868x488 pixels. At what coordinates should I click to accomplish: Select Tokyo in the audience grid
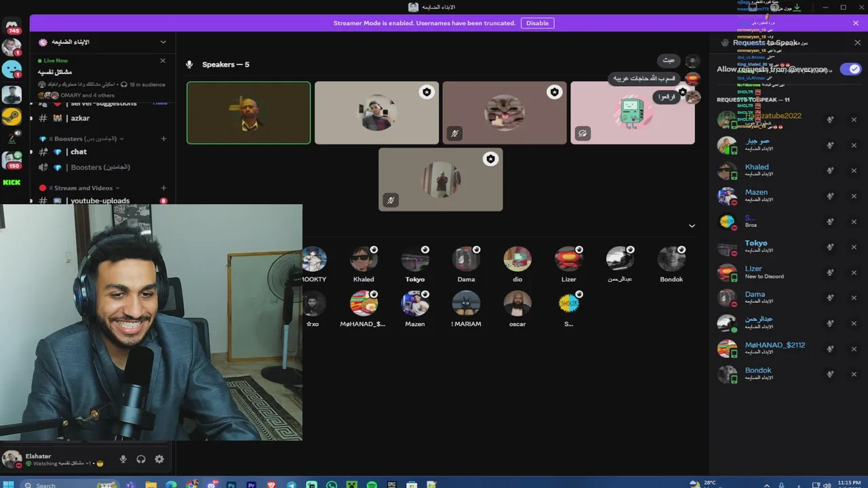click(x=415, y=264)
